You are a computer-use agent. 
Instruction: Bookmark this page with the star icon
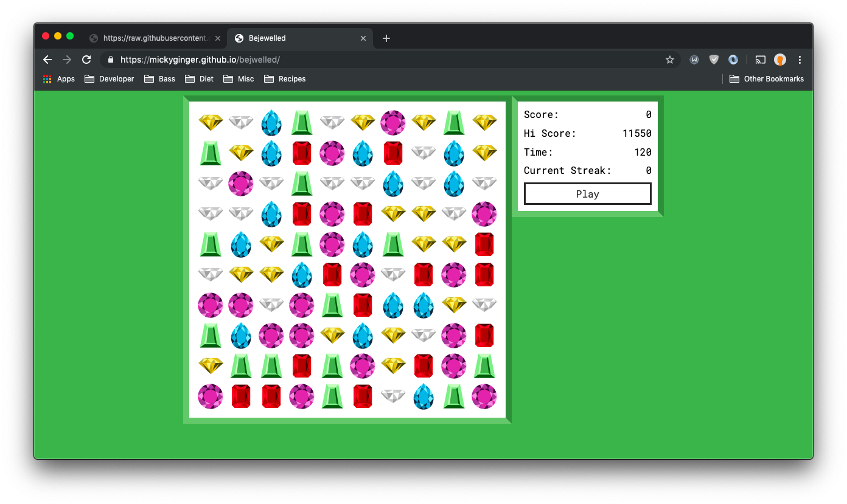(670, 60)
